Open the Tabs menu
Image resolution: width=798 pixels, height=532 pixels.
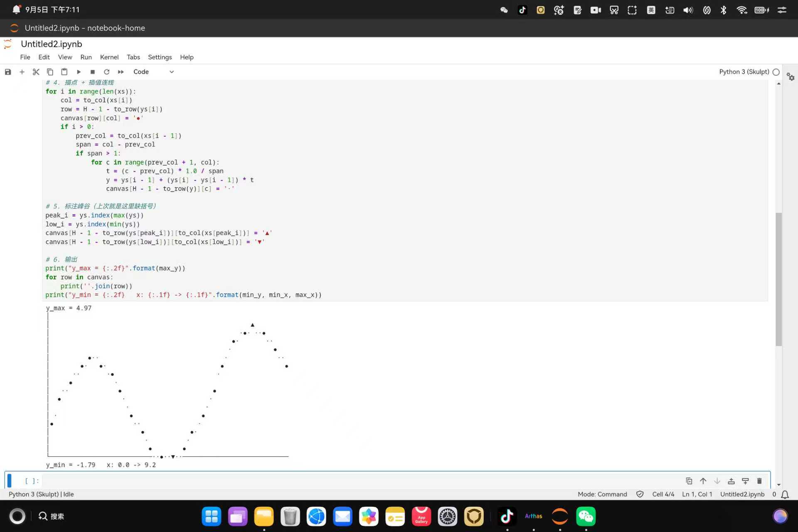point(133,57)
